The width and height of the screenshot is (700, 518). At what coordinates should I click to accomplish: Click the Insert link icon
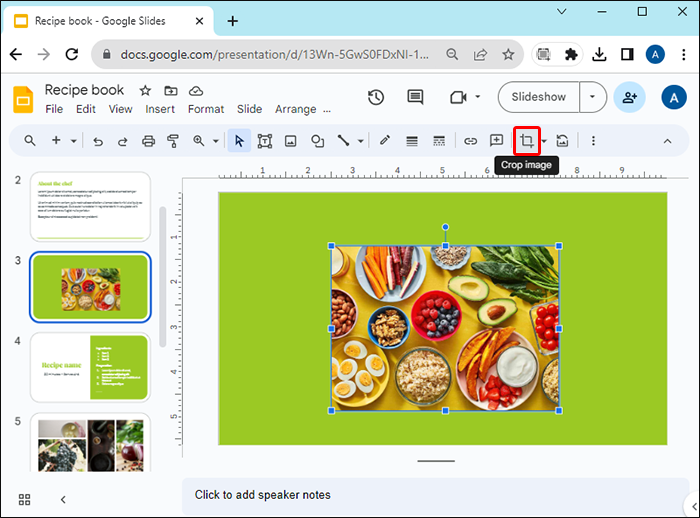pyautogui.click(x=470, y=141)
